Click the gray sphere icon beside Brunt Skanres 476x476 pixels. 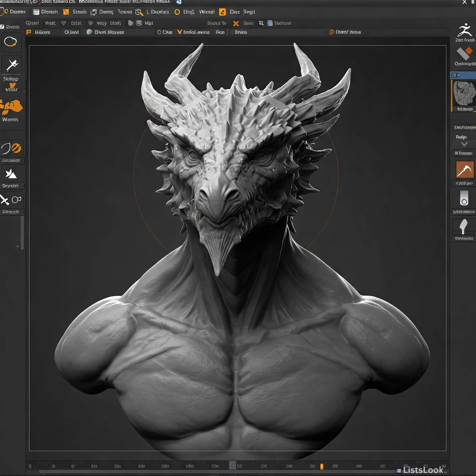click(89, 32)
